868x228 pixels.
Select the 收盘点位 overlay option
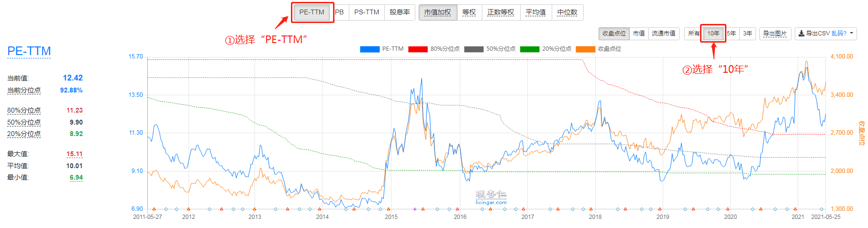pos(614,34)
